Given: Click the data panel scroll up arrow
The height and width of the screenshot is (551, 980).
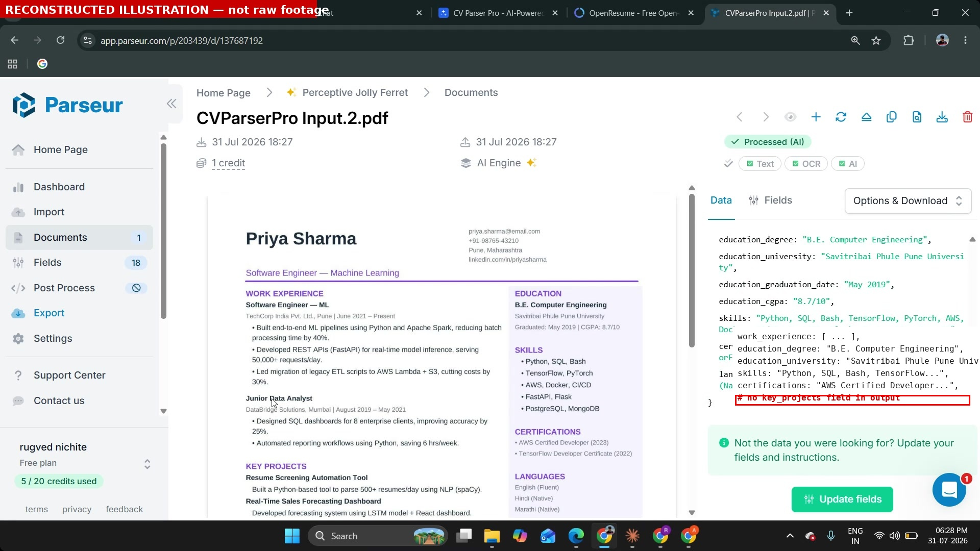Looking at the screenshot, I should point(972,239).
